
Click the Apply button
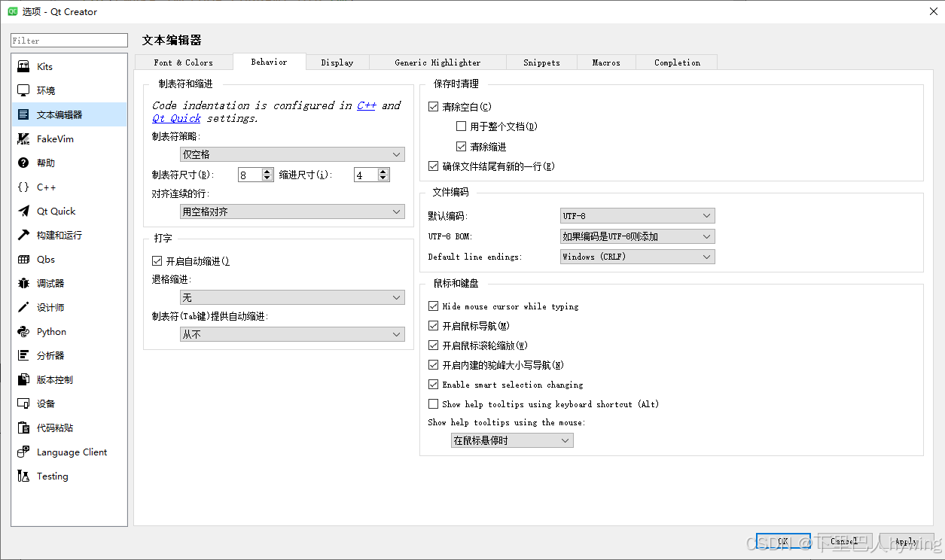[x=907, y=541]
